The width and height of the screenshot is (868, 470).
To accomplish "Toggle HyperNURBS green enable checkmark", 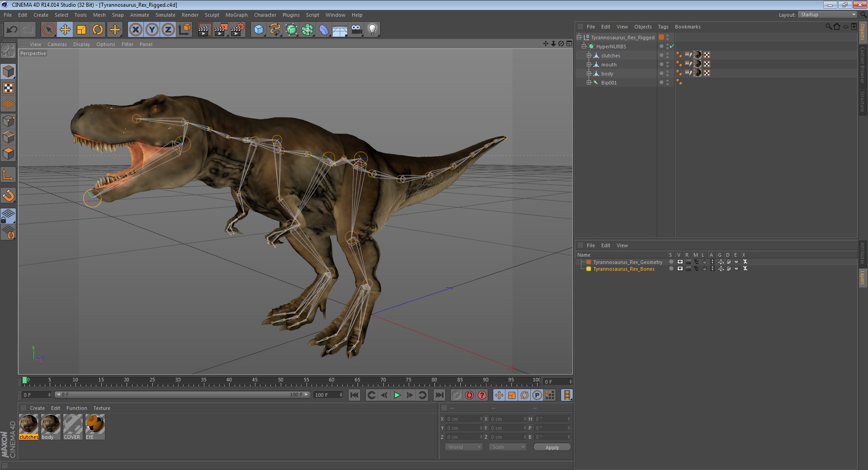I will click(672, 46).
